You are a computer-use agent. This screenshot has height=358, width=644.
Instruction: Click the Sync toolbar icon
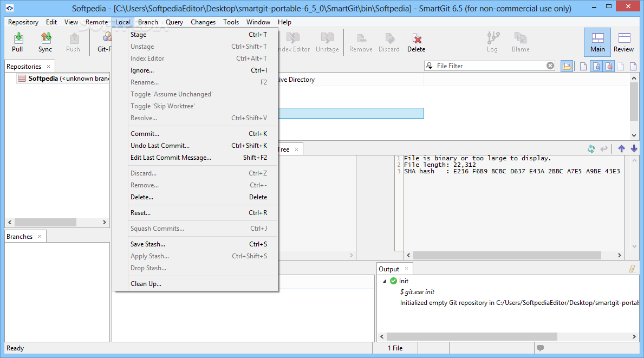coord(45,42)
